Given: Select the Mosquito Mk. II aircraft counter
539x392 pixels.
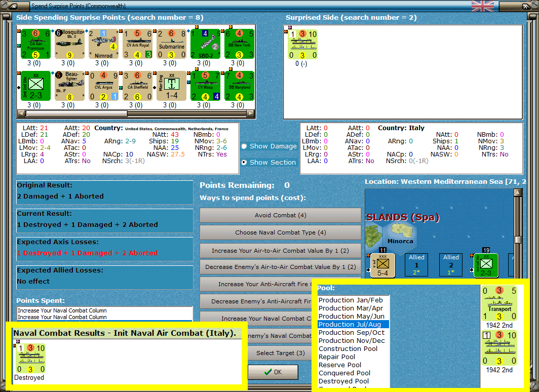Looking at the screenshot, I should [x=69, y=44].
